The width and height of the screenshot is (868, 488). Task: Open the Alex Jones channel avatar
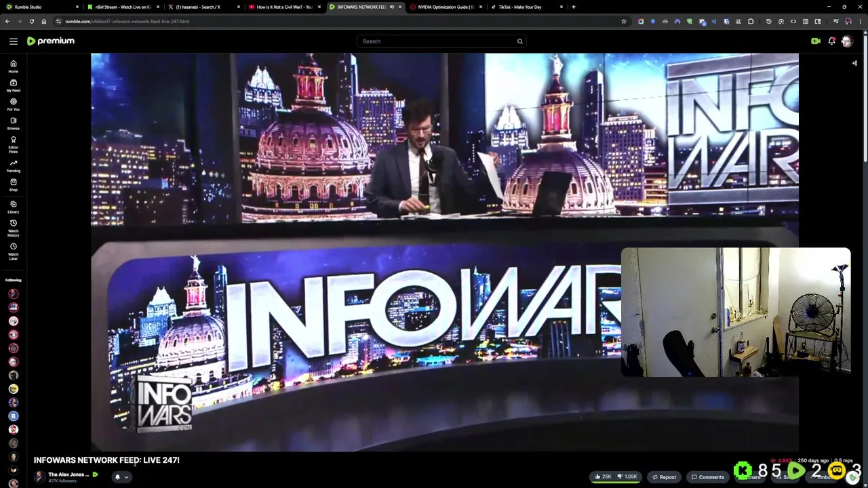pos(40,476)
